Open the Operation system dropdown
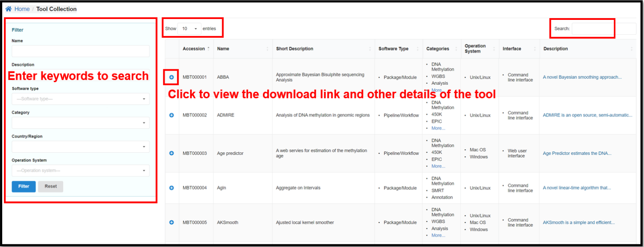The image size is (644, 247). [81, 170]
